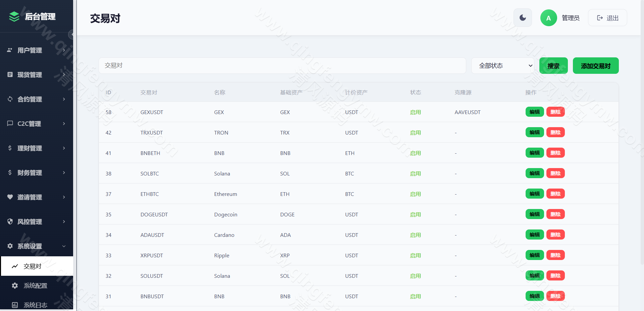Click the 启用 status in DOGEUSDT row
The width and height of the screenshot is (644, 311).
415,214
